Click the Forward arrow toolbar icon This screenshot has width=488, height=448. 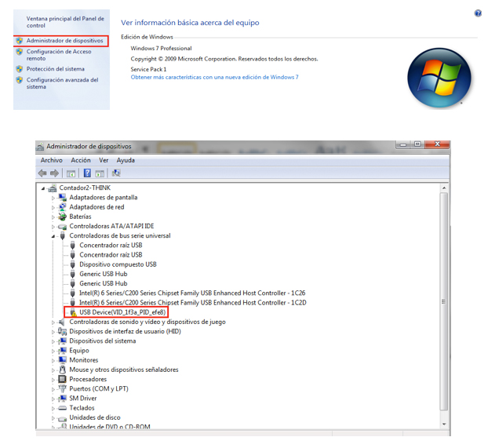click(x=55, y=173)
